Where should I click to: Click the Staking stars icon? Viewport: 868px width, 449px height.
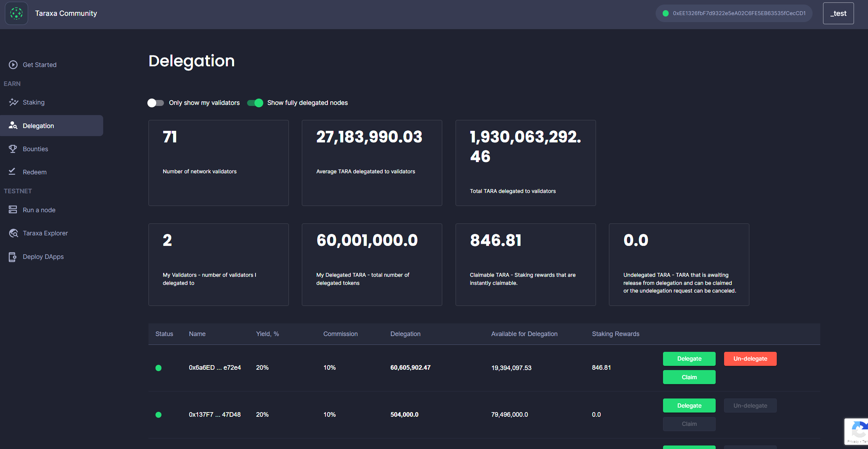pyautogui.click(x=13, y=102)
